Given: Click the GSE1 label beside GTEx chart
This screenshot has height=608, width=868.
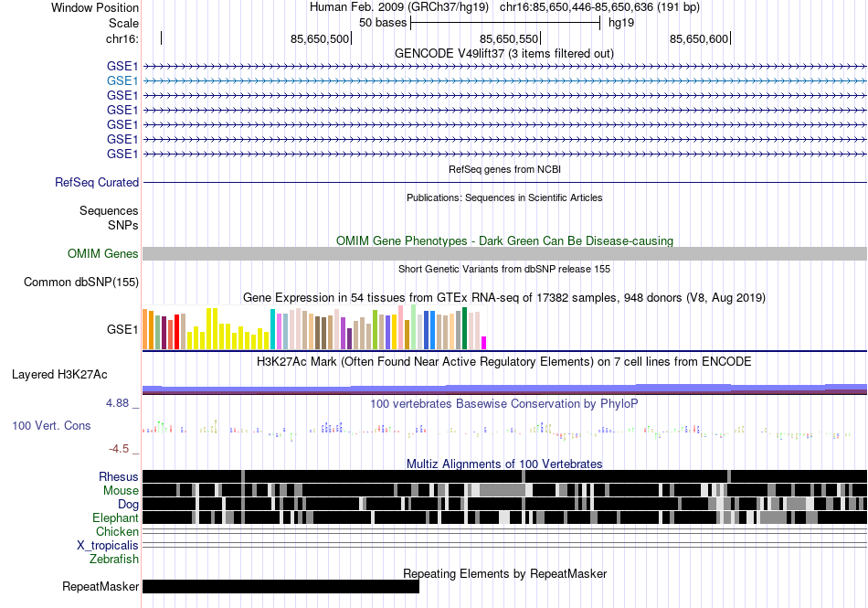Looking at the screenshot, I should pos(122,329).
